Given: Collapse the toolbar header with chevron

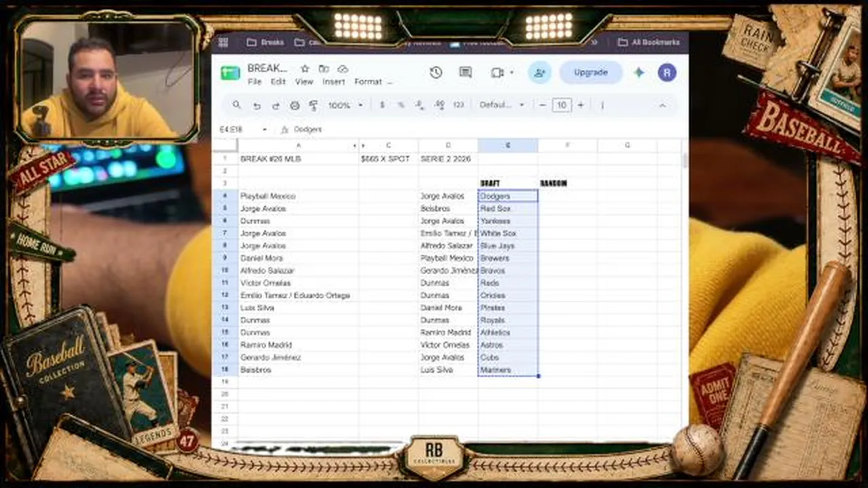Looking at the screenshot, I should [x=663, y=105].
